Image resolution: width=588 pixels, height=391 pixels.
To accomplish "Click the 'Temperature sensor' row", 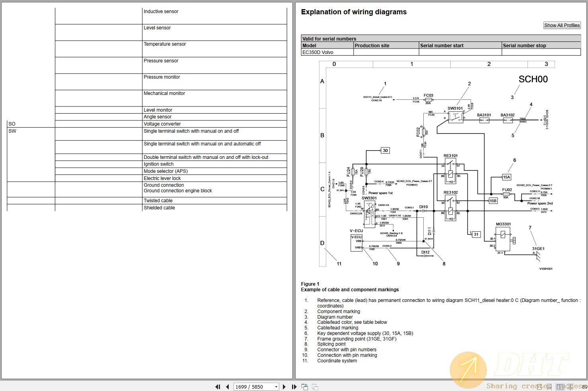I will click(x=214, y=49).
